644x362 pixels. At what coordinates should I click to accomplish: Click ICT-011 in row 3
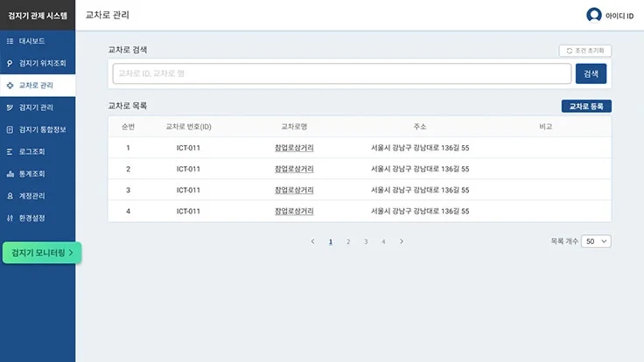coord(188,190)
